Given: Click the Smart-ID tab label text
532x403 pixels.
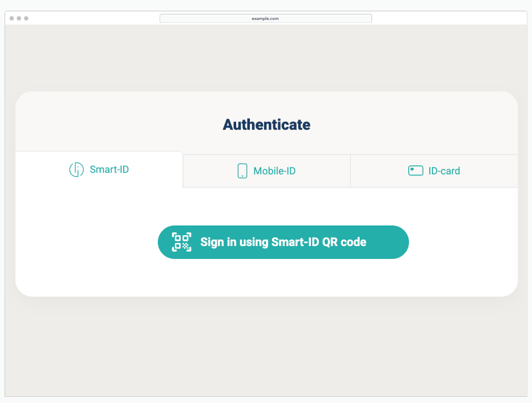Looking at the screenshot, I should coord(109,169).
